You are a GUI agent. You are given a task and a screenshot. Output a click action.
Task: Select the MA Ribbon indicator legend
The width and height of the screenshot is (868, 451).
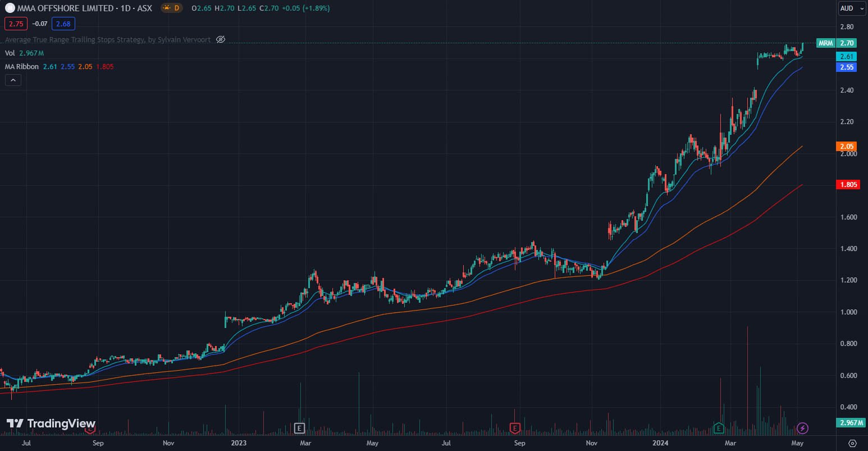pyautogui.click(x=22, y=66)
